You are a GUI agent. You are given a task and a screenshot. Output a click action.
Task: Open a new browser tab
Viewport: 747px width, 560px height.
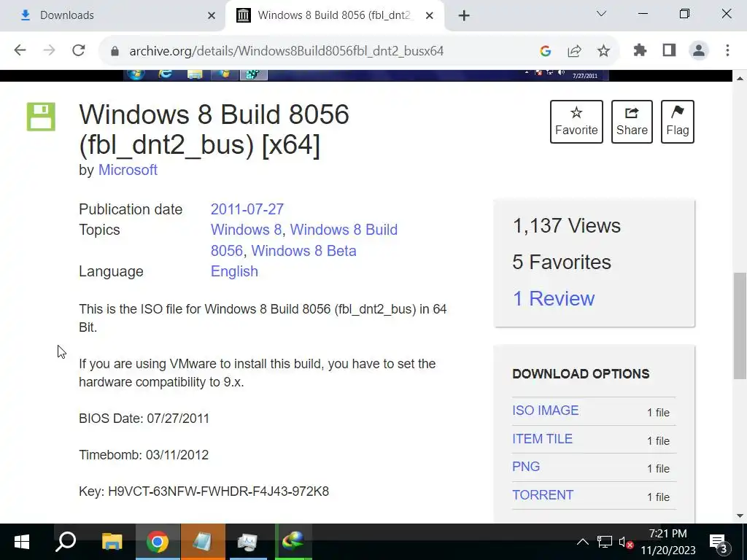[464, 16]
